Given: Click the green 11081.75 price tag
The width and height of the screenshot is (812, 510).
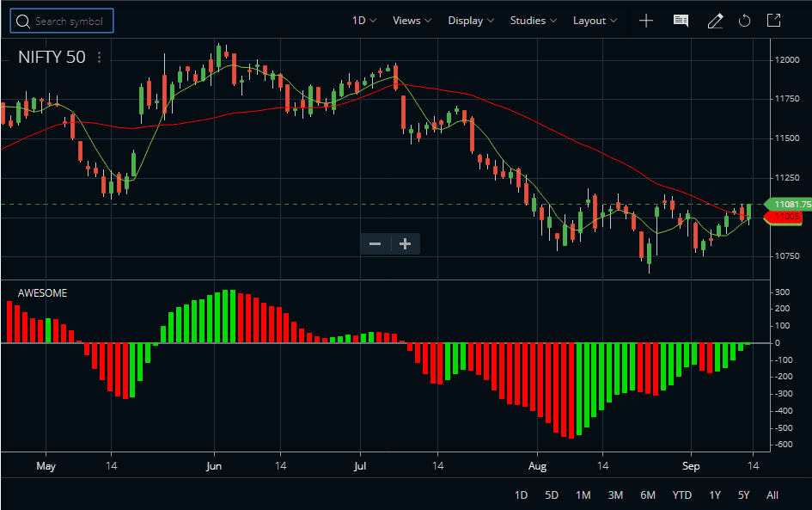Looking at the screenshot, I should 789,204.
